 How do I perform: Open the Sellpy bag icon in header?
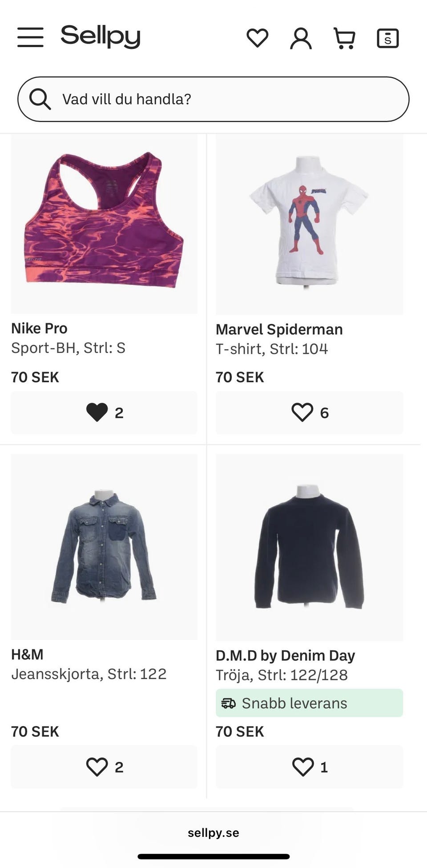pyautogui.click(x=387, y=38)
